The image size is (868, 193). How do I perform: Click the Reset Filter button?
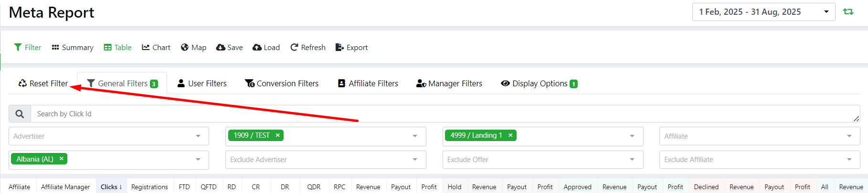coord(43,83)
